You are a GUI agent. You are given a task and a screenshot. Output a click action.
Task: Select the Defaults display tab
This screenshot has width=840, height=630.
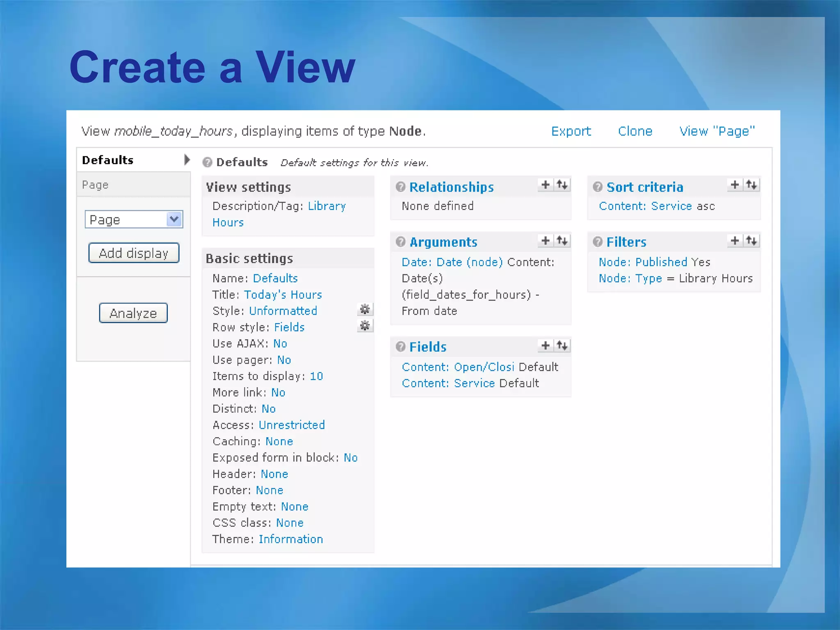134,160
